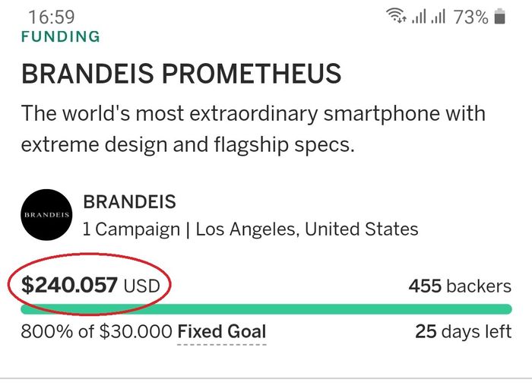Tap the first cellular signal icon
This screenshot has height=392, width=532.
pos(419,17)
